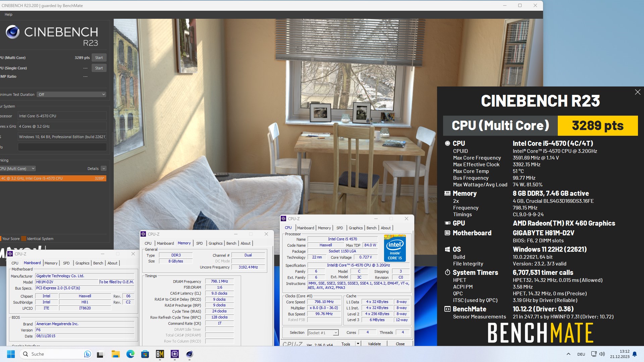The image size is (644, 362).
Task: Click the CPU-Z Tools button
Action: (346, 344)
